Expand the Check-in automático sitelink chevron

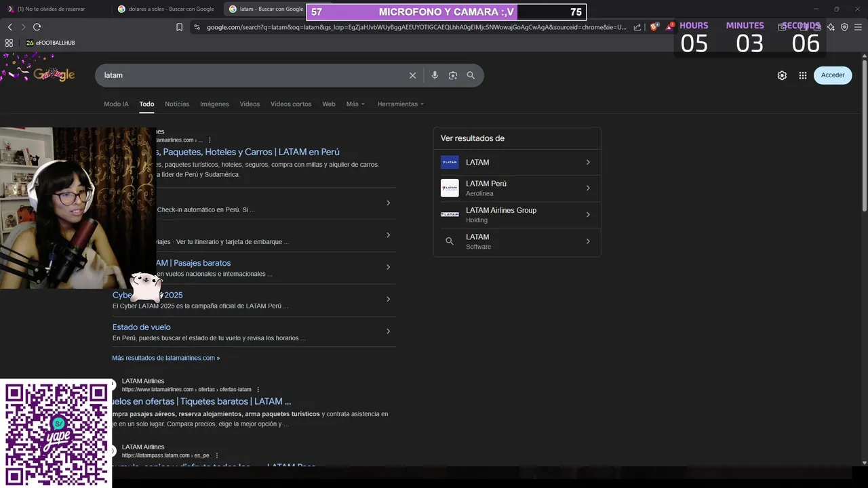pyautogui.click(x=388, y=203)
